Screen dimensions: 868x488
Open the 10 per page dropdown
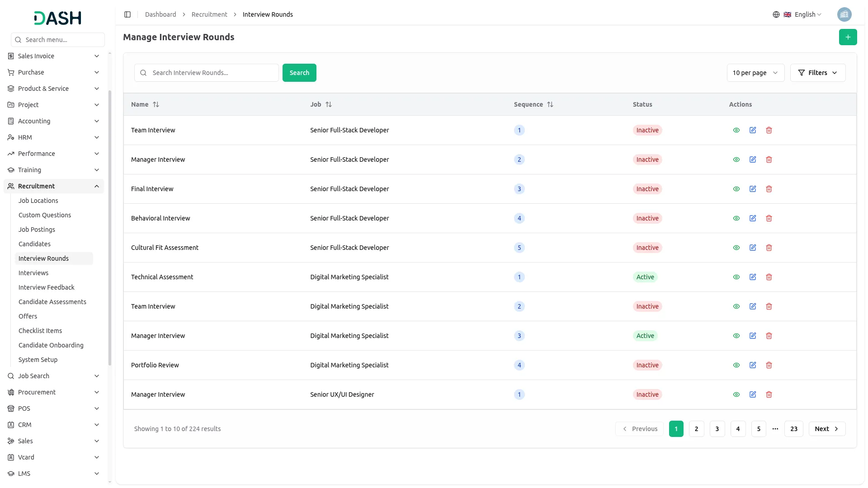755,73
